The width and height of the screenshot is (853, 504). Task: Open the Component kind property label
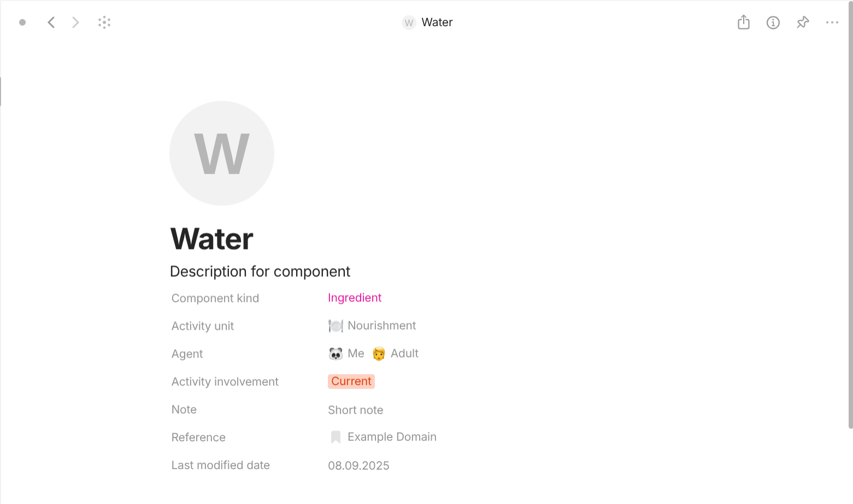pos(215,298)
